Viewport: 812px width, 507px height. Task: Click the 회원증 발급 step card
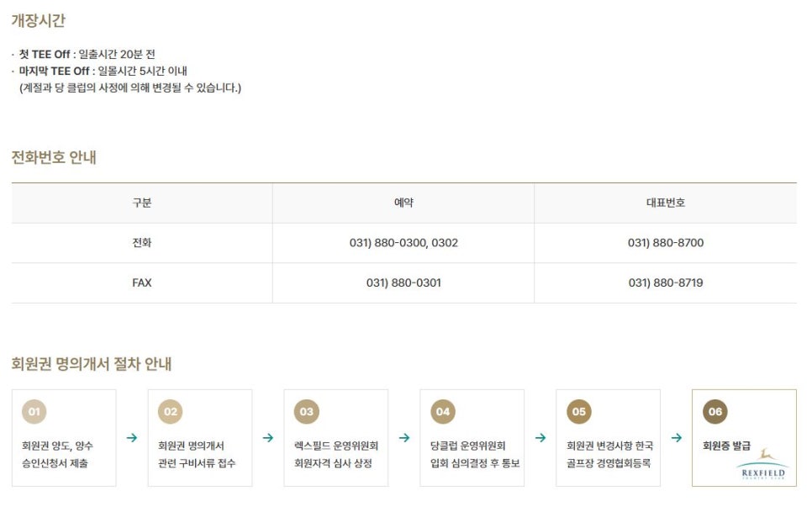744,438
